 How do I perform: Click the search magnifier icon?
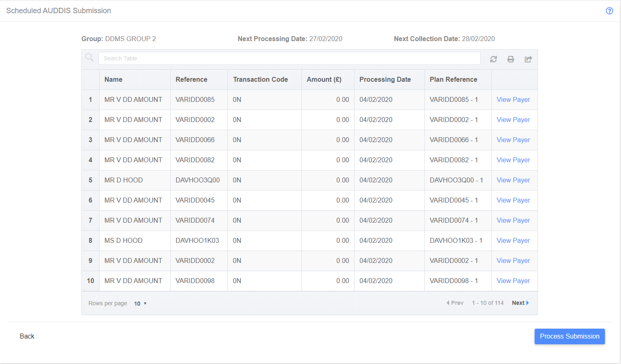tap(89, 58)
